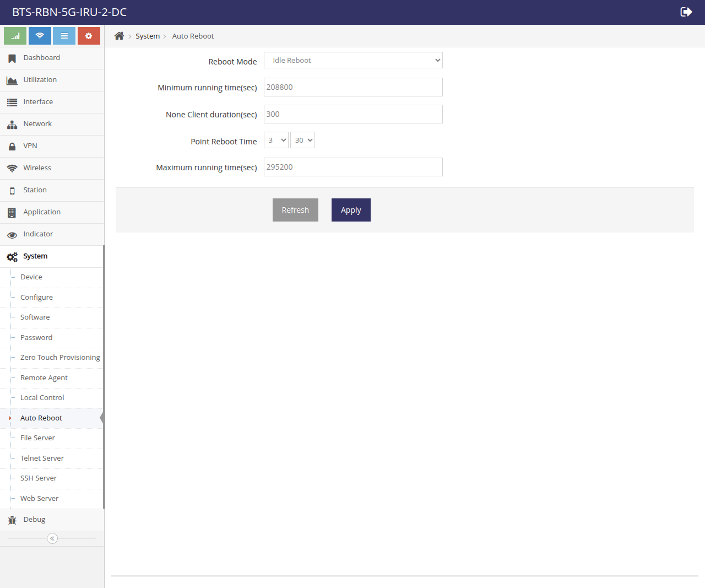705x588 pixels.
Task: Click the green signal strength shortcut icon
Action: (x=15, y=36)
